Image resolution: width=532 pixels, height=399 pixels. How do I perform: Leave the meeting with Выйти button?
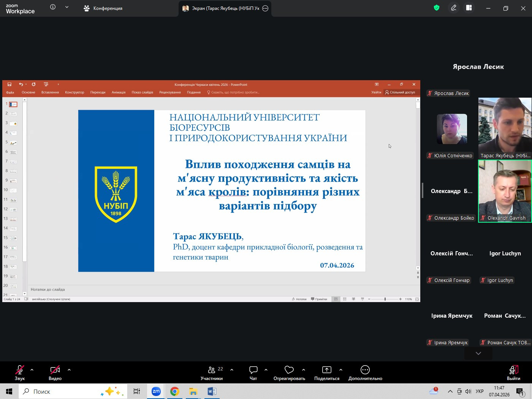[x=513, y=372]
